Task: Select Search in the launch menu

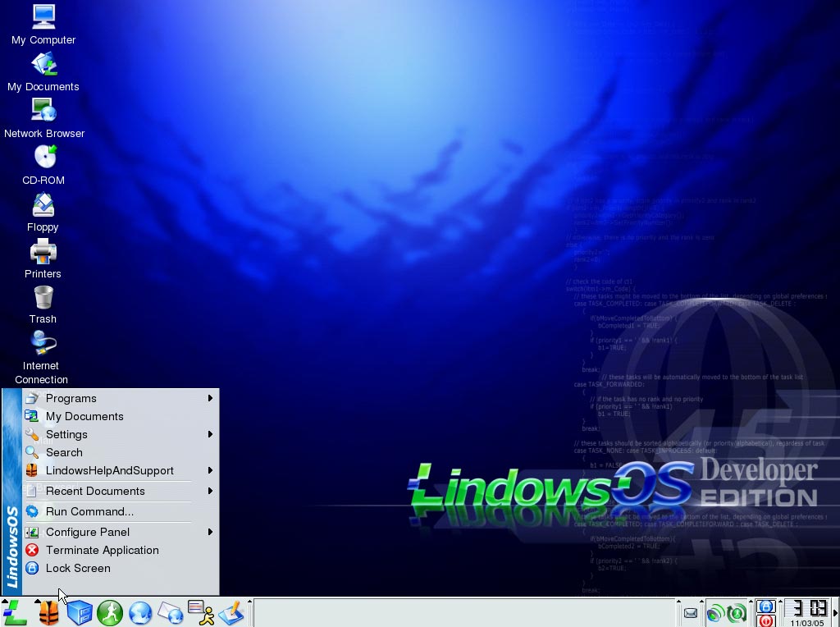Action: point(121,452)
